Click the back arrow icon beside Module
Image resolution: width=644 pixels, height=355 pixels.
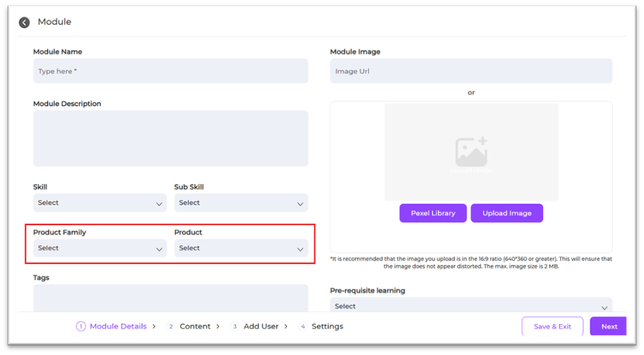[24, 23]
